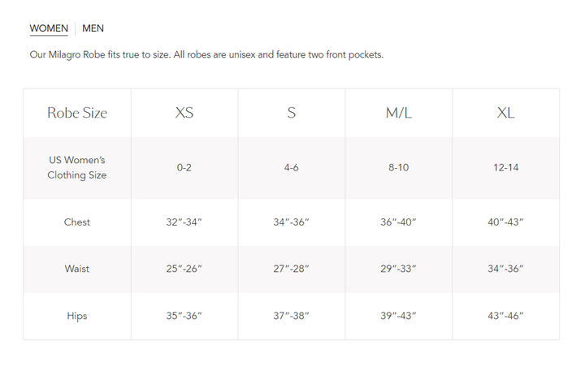Click the 36"-40" chest measurement

tap(398, 222)
